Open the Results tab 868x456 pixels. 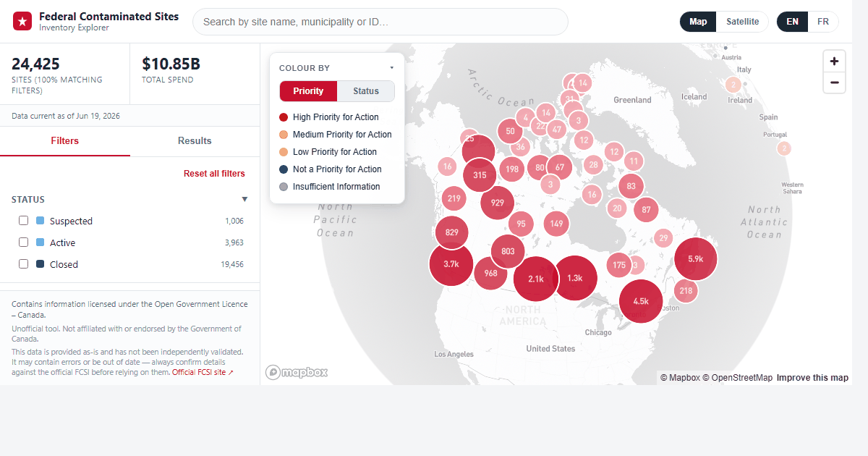[195, 141]
